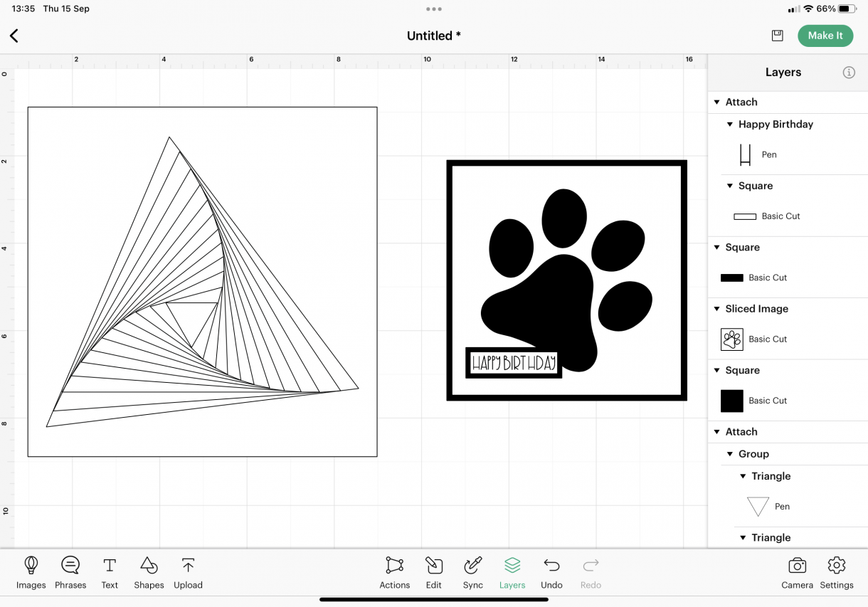868x607 pixels.
Task: Tap the Redo button
Action: point(591,572)
